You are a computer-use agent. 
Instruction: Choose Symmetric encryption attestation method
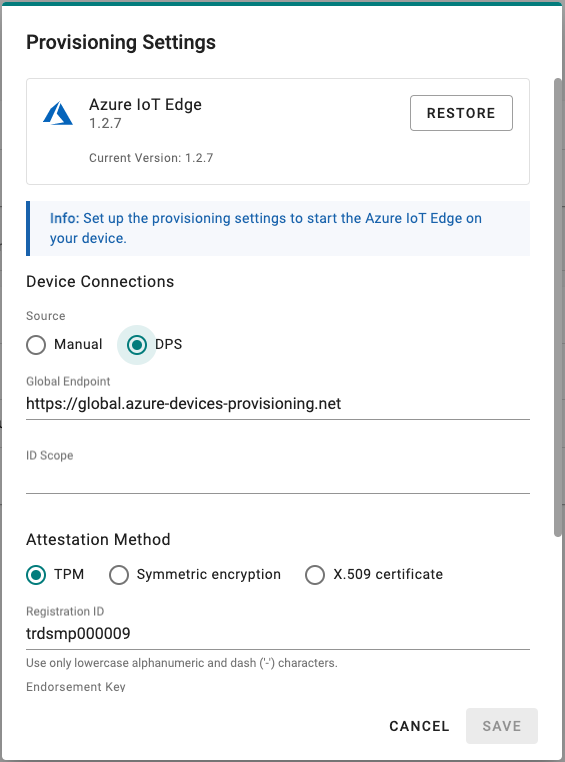119,575
